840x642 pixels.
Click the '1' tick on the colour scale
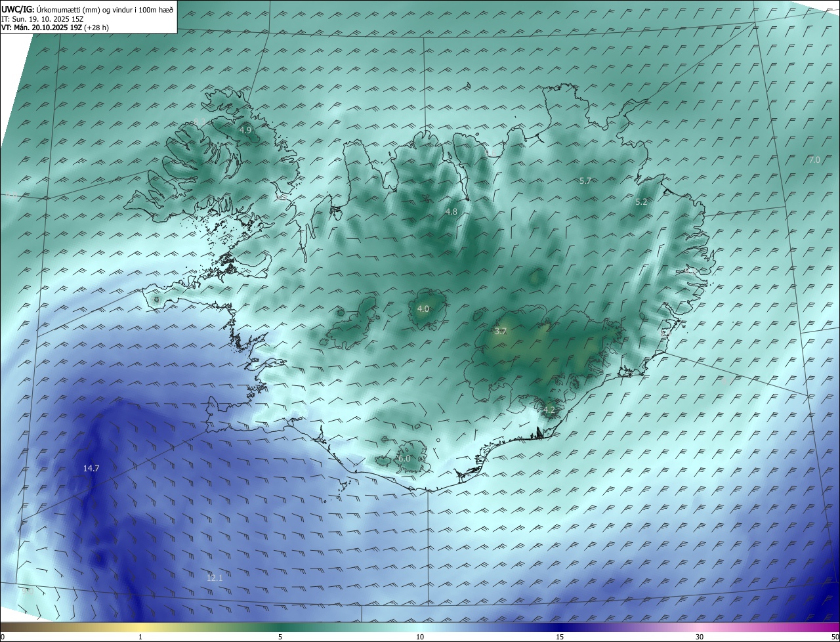140,637
